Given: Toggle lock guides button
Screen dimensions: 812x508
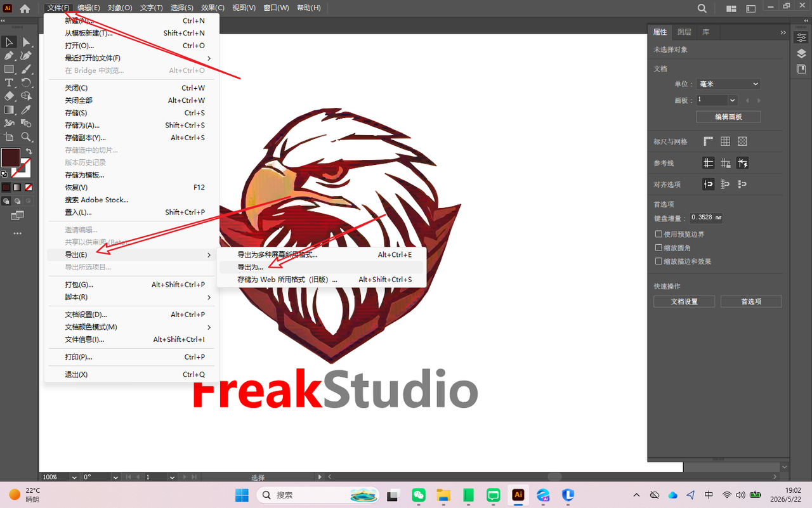Looking at the screenshot, I should [x=725, y=163].
